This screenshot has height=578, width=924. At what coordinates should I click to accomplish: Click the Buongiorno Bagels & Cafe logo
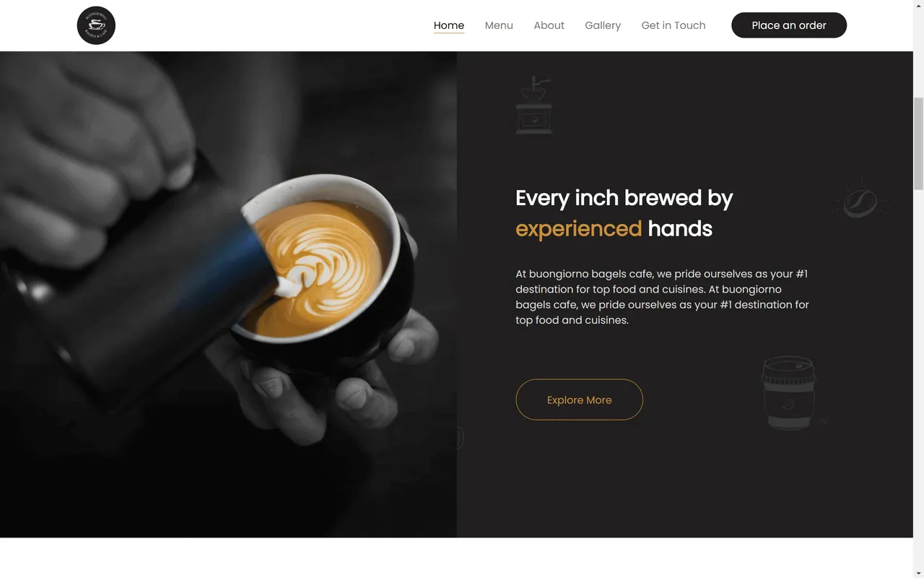point(96,25)
